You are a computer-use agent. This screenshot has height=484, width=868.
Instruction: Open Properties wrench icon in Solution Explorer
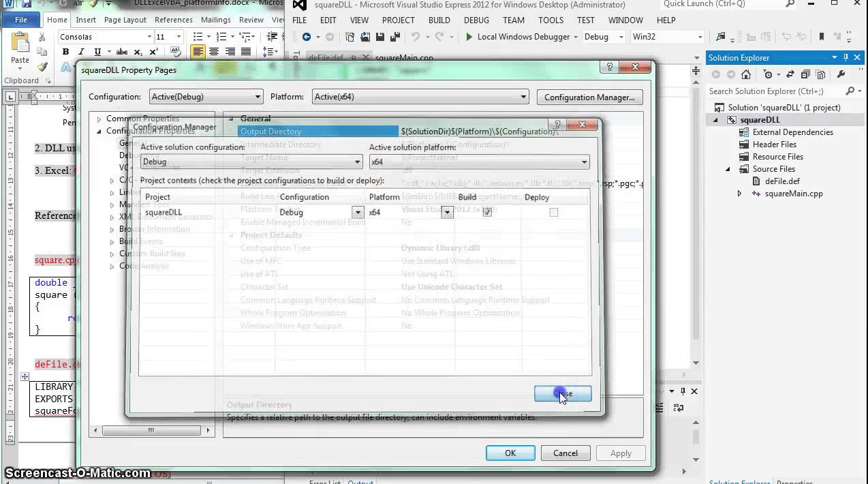(841, 74)
